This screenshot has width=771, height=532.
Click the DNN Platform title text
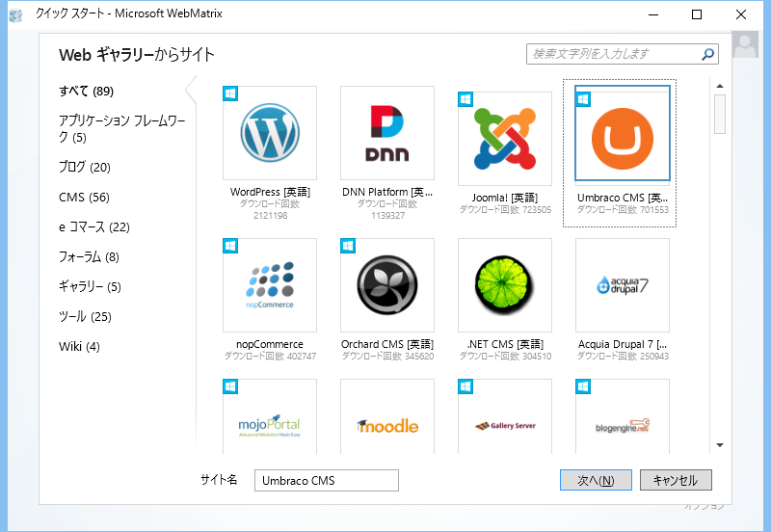coord(387,192)
